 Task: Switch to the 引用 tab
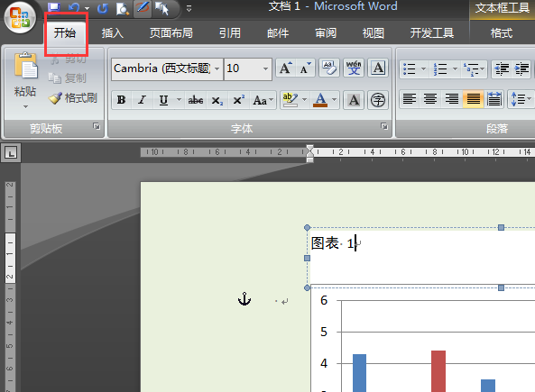[230, 33]
